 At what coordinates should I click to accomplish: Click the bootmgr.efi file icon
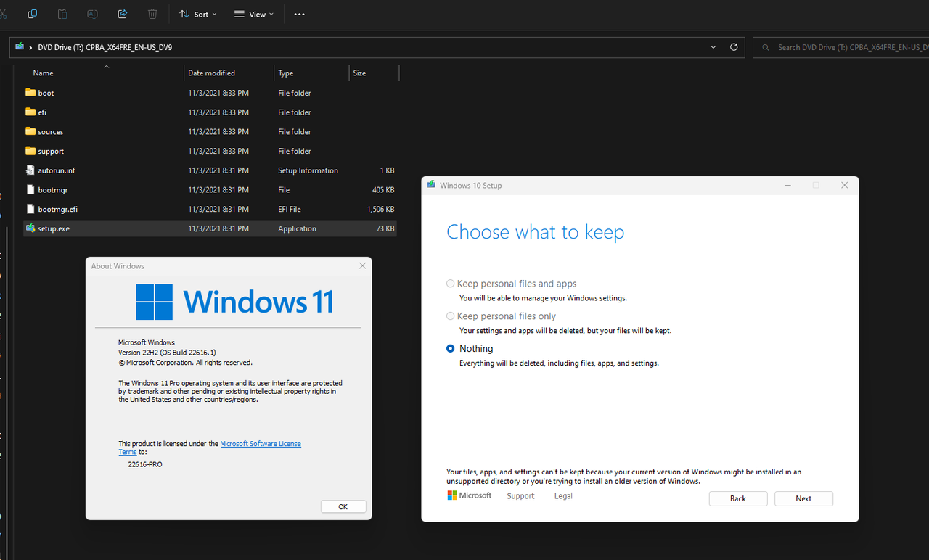click(x=30, y=209)
